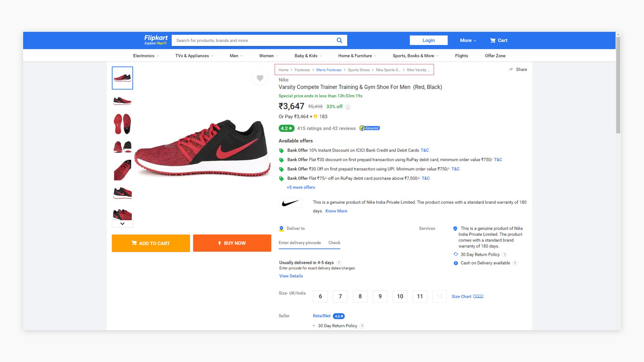Go to Home breadcrumb
This screenshot has height=362, width=644.
(283, 70)
